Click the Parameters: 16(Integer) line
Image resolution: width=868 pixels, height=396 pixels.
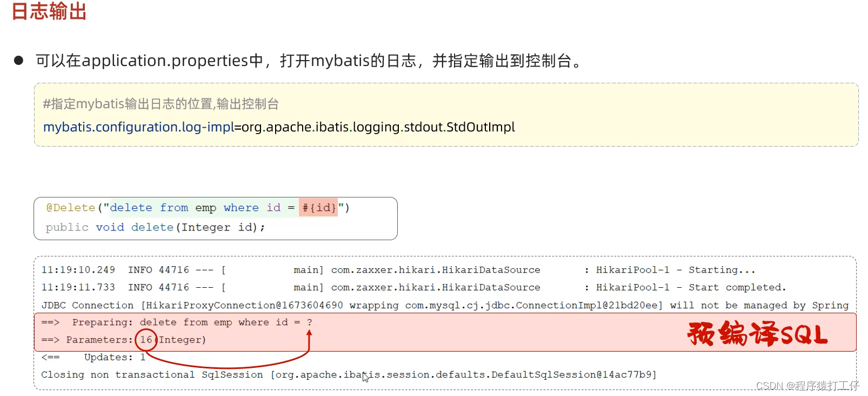tap(124, 340)
